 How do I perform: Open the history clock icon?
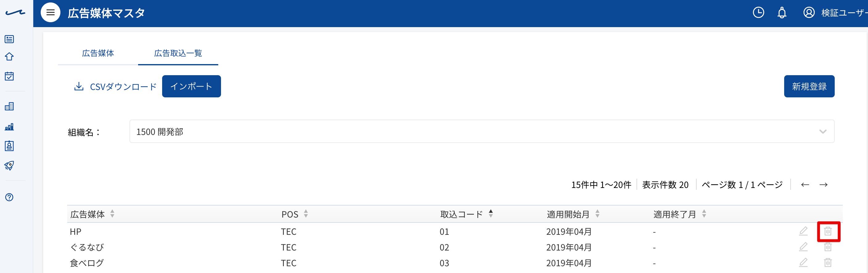pyautogui.click(x=758, y=13)
